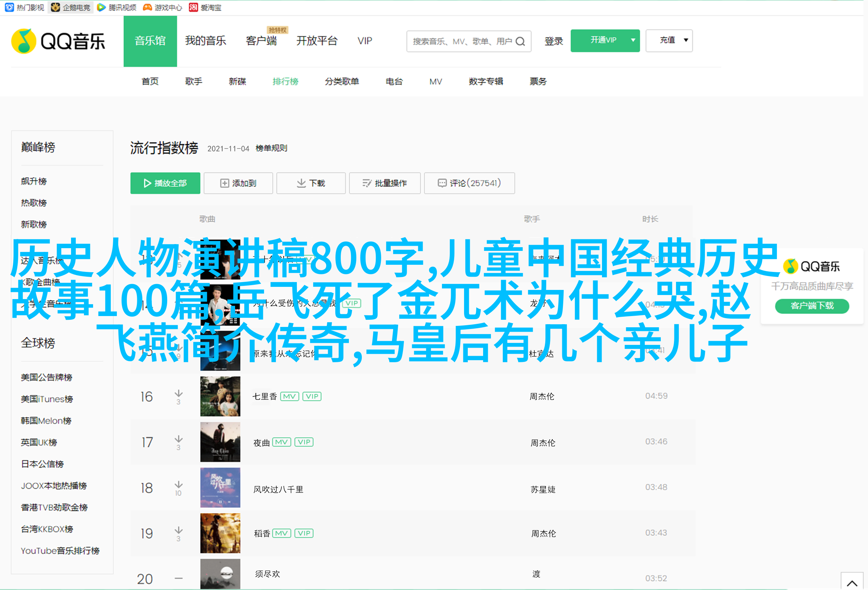Click 客户端下载 button

click(812, 306)
